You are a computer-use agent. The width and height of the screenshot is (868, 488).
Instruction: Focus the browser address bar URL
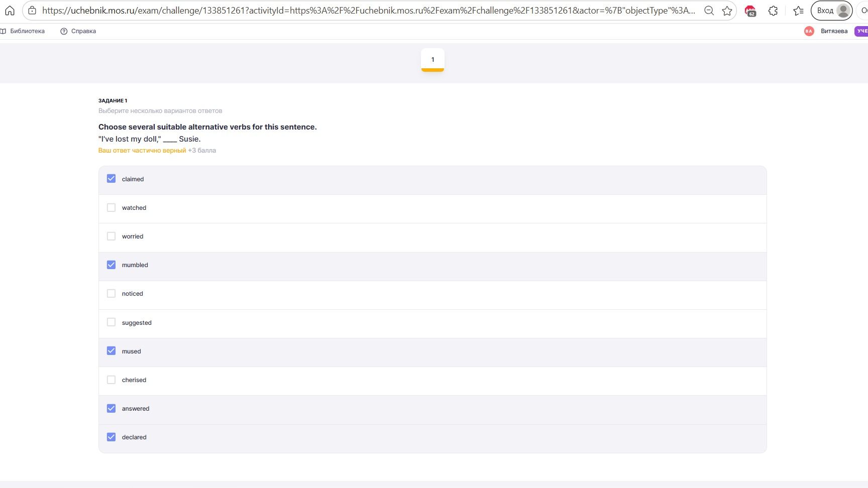pos(368,11)
